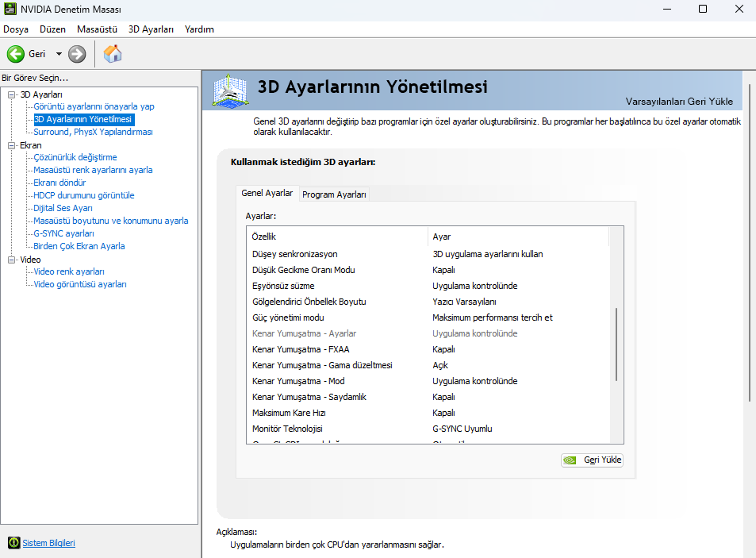Click '3D uygulama ayarlarını kullan' value
The image size is (756, 558).
[x=487, y=254]
